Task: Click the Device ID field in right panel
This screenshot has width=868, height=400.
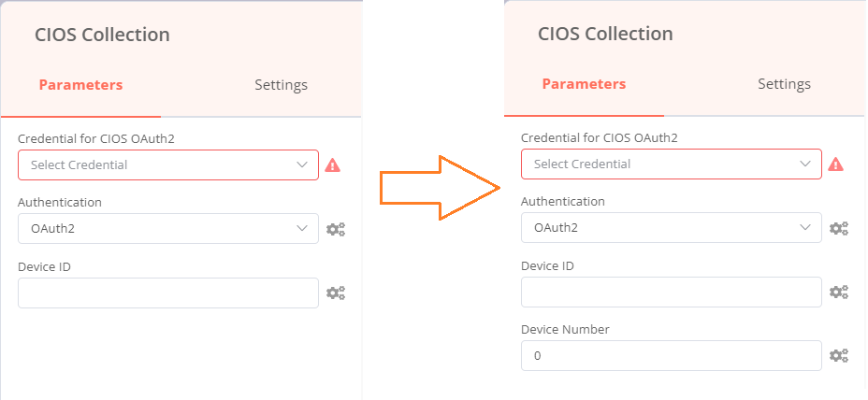Action: (x=672, y=292)
